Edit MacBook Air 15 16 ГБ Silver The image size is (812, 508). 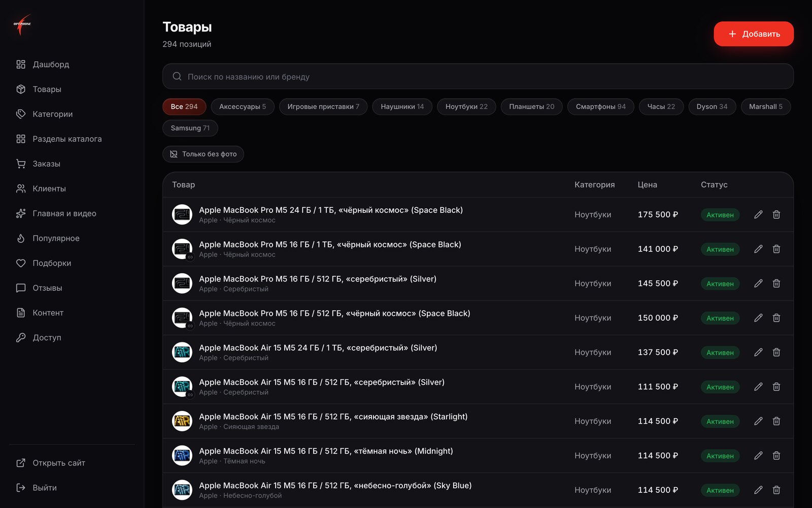tap(758, 387)
